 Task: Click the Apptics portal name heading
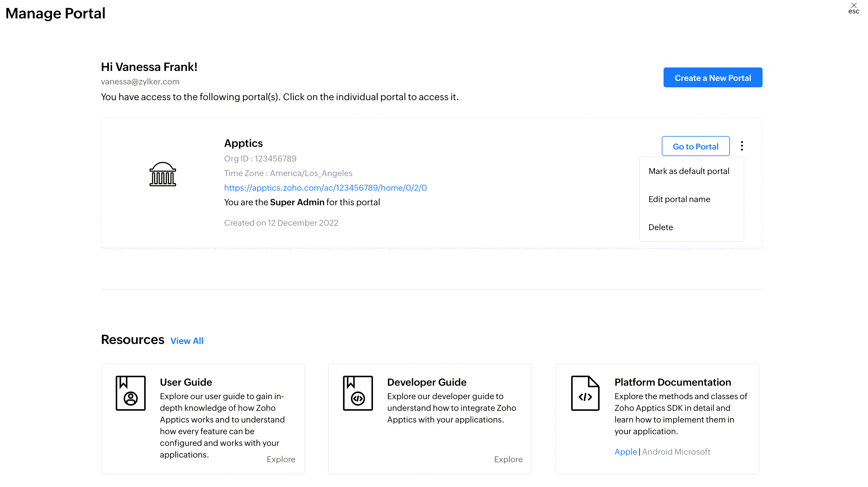click(243, 143)
